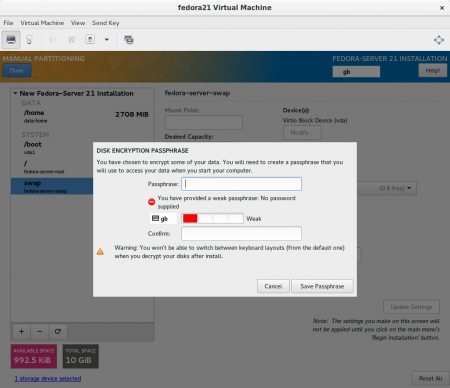Click Save Passphrase button
The image size is (450, 388).
(x=322, y=286)
